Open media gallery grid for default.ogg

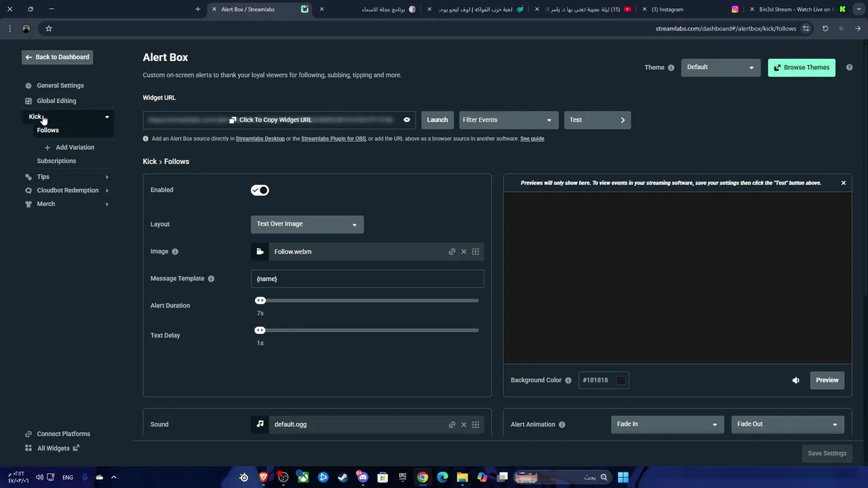pyautogui.click(x=475, y=425)
